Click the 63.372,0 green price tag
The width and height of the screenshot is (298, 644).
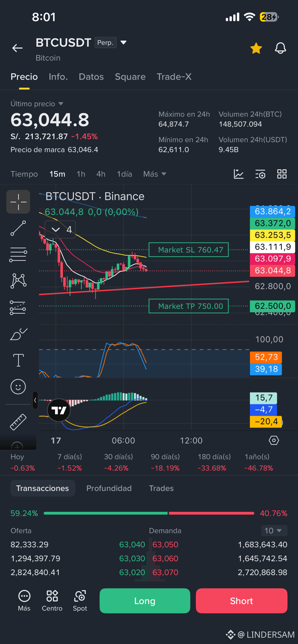tap(272, 223)
